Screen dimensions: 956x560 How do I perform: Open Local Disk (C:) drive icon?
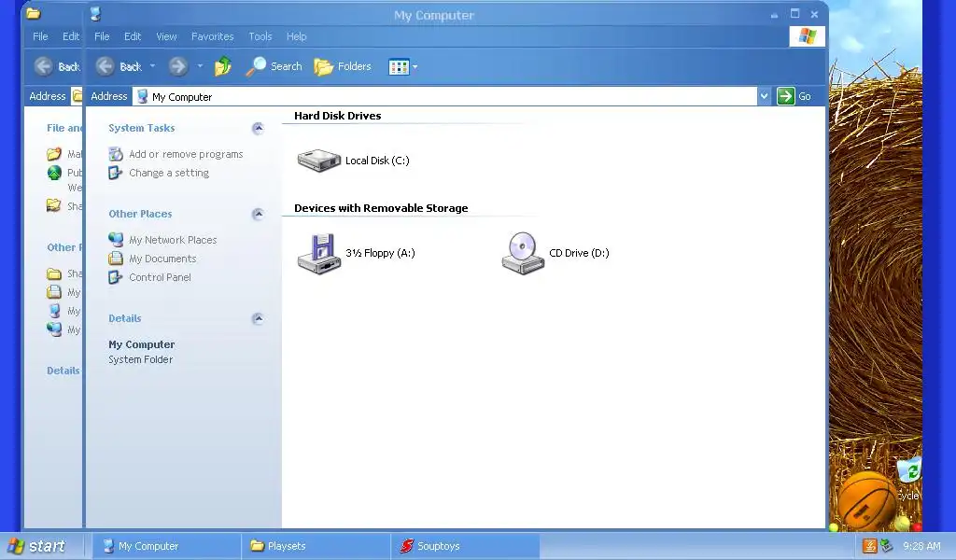[x=318, y=161]
